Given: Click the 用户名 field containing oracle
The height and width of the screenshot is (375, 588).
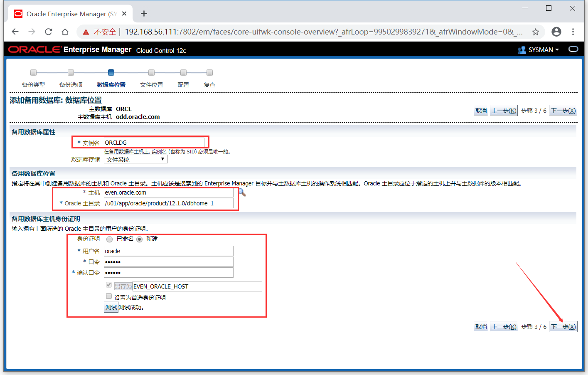Looking at the screenshot, I should [169, 251].
